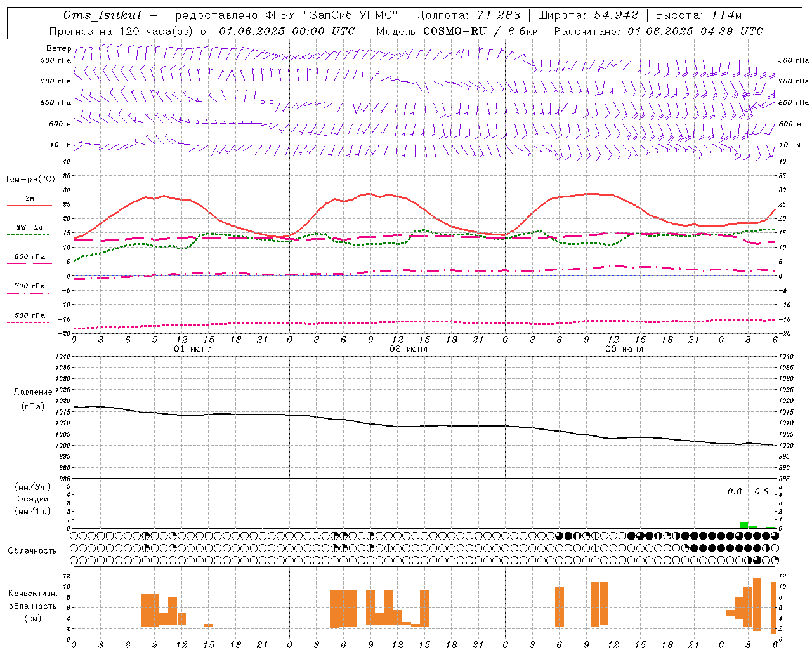Screen dimensions: 812x650
Task: Click the longitude value Долгота: 71.283
Action: [468, 15]
